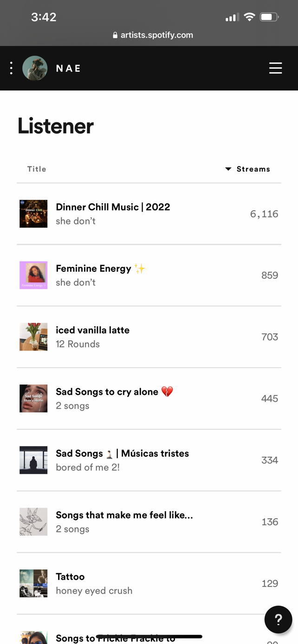Open the Feminine Energy playlist
Image resolution: width=298 pixels, height=644 pixels.
pyautogui.click(x=93, y=268)
